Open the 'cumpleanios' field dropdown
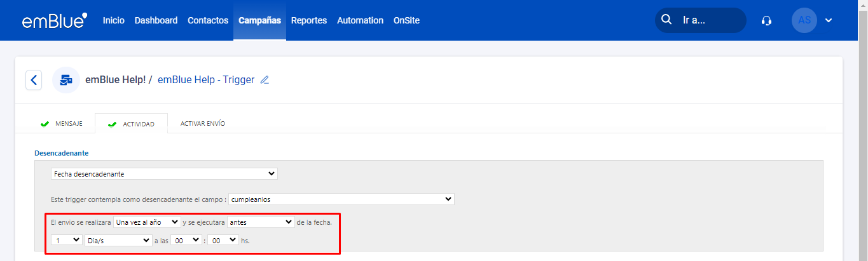This screenshot has width=868, height=261. tap(341, 199)
